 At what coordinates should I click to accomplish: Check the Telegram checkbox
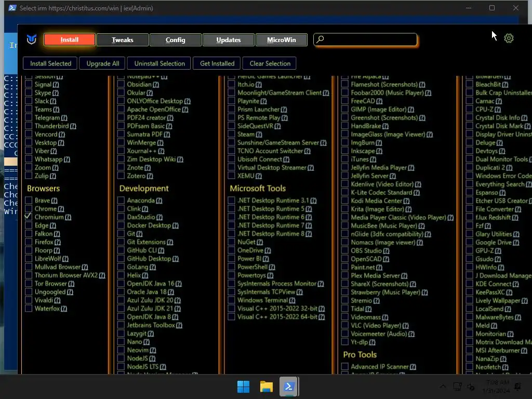pos(29,117)
